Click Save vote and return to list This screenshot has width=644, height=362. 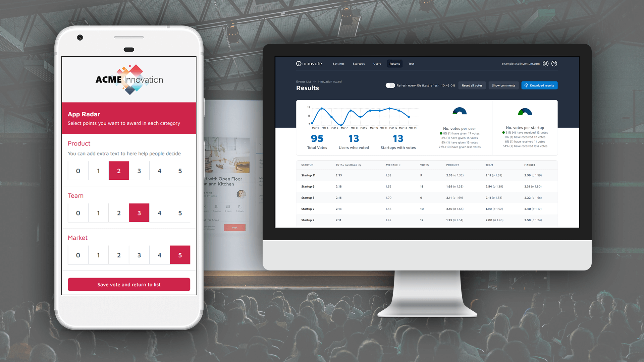coord(128,284)
